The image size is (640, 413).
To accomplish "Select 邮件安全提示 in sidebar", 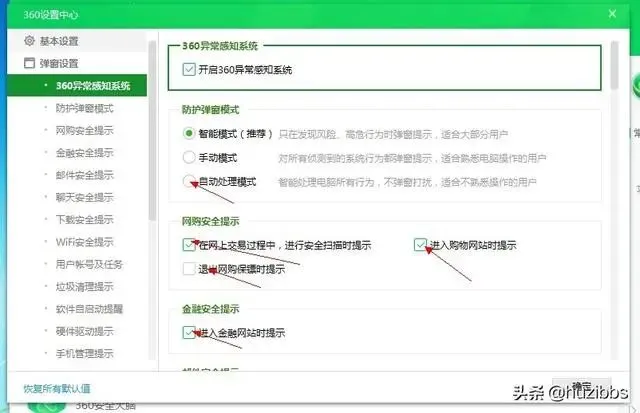I will tap(84, 175).
